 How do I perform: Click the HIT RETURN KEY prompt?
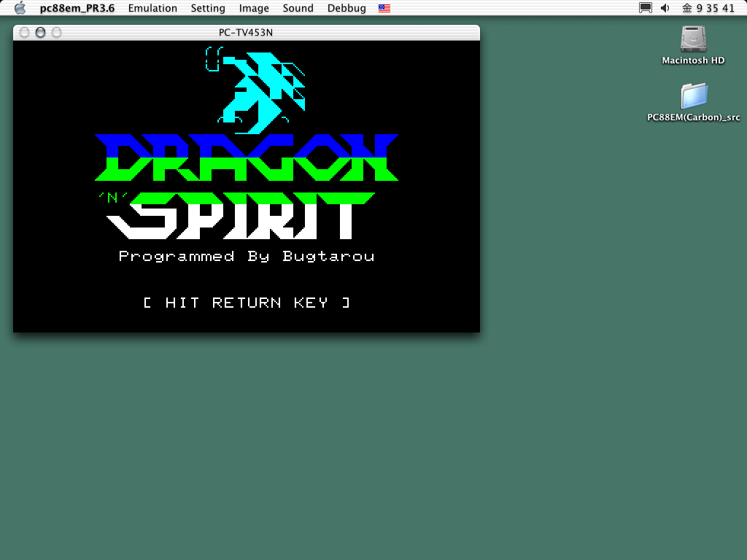[x=247, y=303]
